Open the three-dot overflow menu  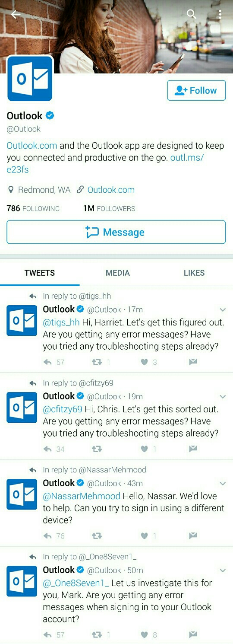tap(220, 14)
